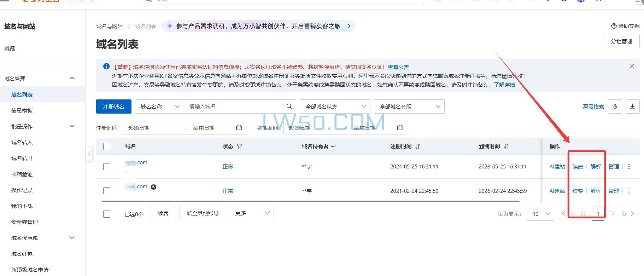Screen dimensions: 644x276
Task: Check the first domain row checkbox
Action: [107, 167]
